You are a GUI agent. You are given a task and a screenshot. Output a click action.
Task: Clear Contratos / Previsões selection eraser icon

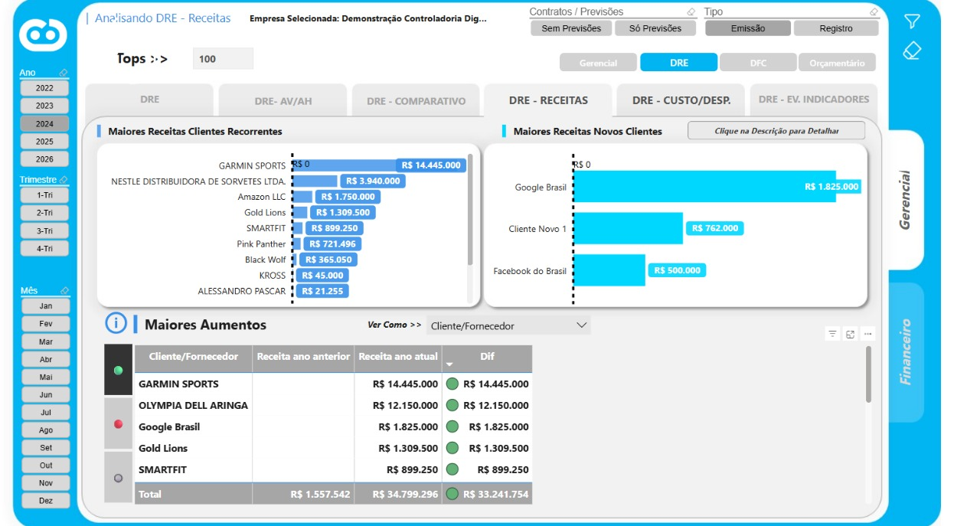point(691,12)
